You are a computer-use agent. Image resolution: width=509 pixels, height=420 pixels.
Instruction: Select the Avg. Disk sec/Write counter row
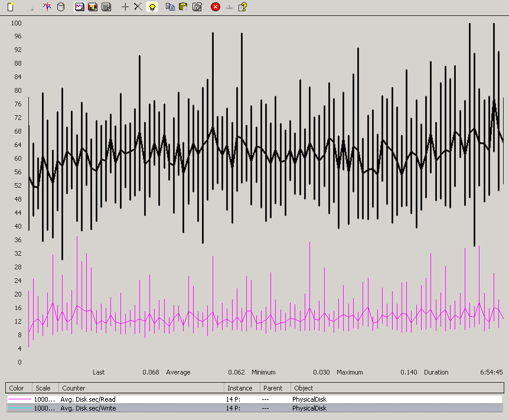(88, 408)
